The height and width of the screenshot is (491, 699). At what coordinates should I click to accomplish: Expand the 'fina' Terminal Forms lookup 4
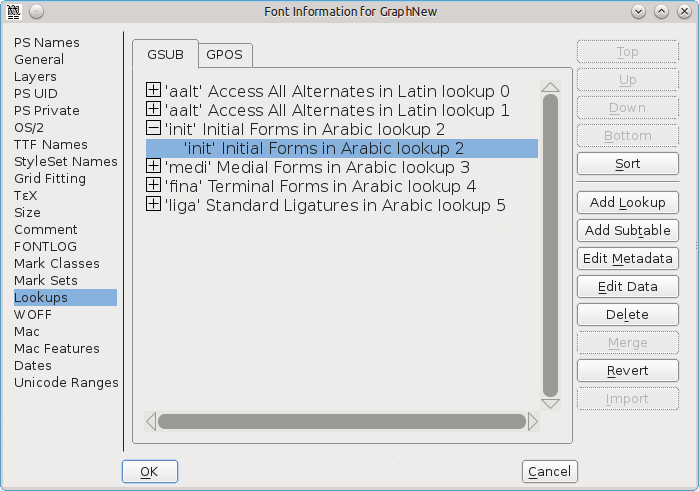(x=153, y=186)
